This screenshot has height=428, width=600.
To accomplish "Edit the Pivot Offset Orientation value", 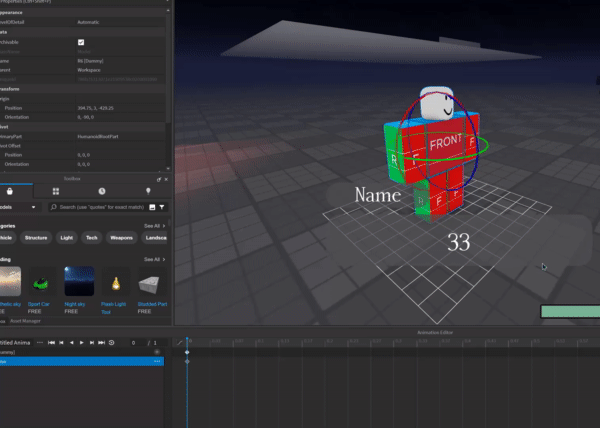I will (83, 164).
